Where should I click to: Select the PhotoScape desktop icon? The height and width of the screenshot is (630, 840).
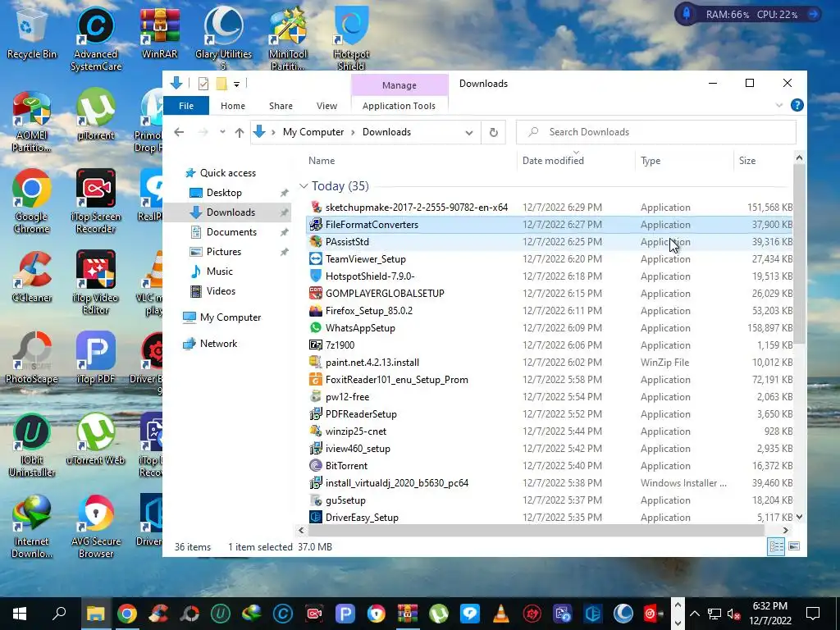click(32, 358)
